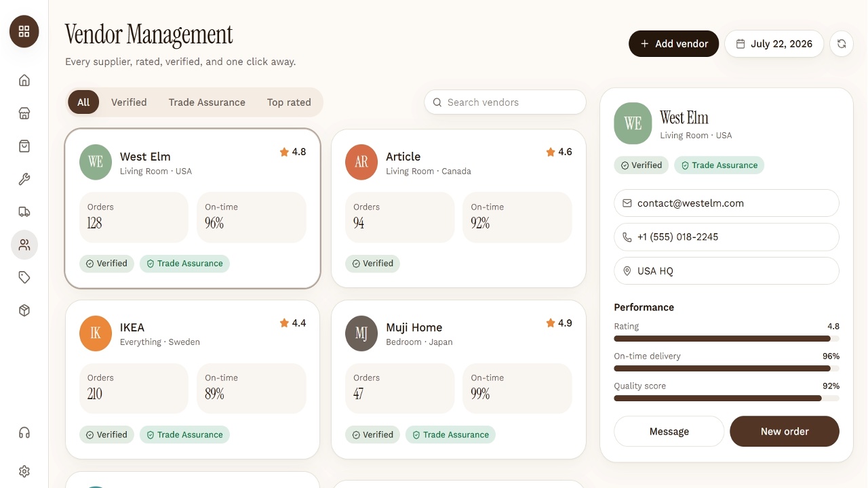Click the West Elm WE avatar in the vendor card
868x488 pixels.
96,162
